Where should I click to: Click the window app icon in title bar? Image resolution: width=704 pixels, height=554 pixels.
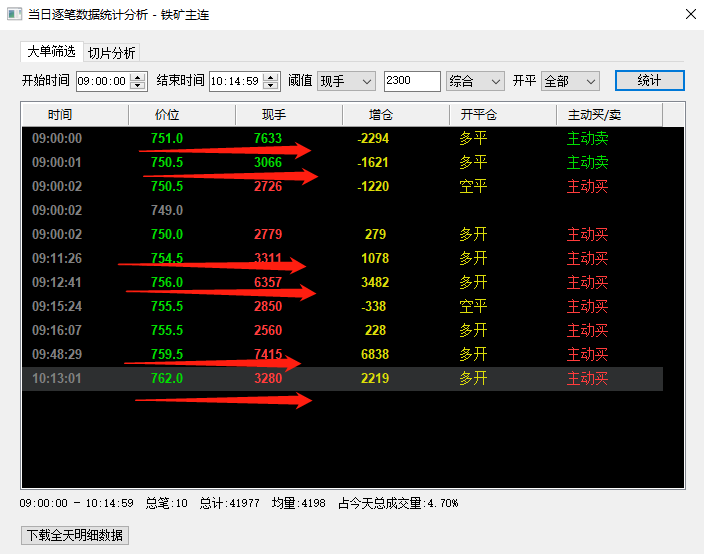13,15
